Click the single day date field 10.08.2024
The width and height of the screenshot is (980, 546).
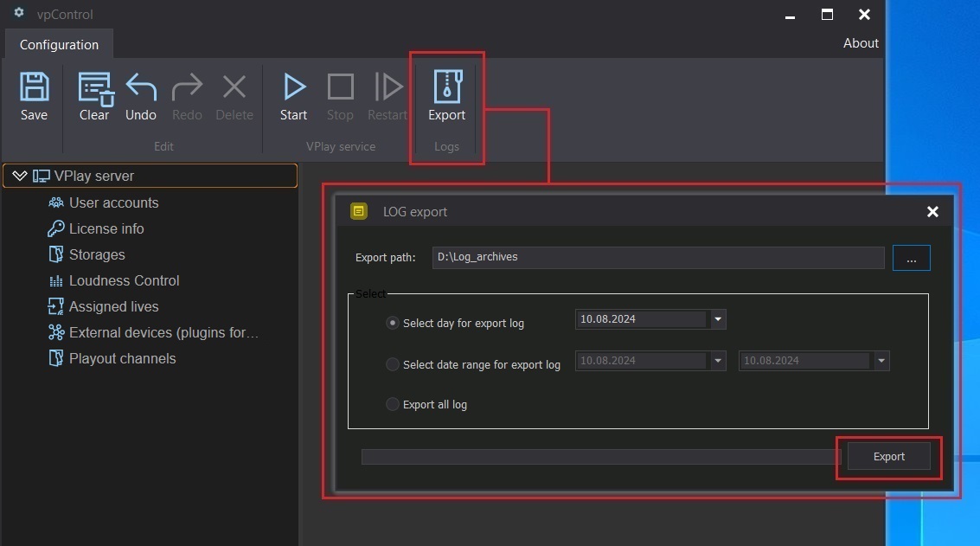[642, 319]
